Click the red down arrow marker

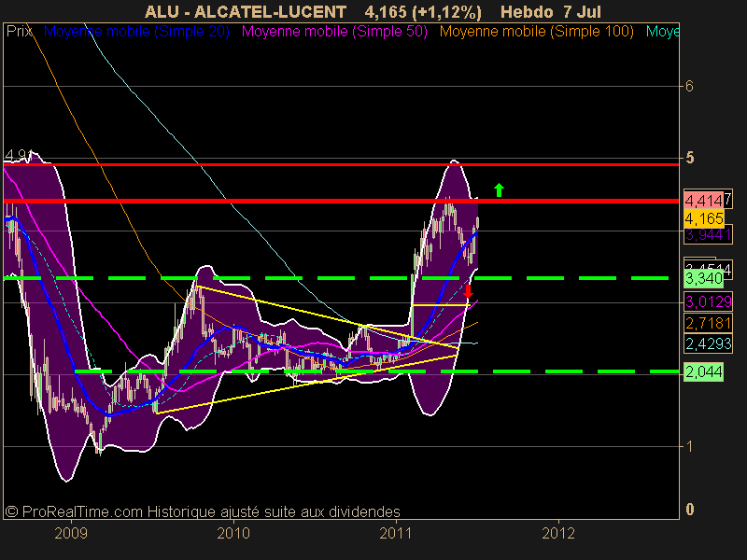(x=468, y=291)
